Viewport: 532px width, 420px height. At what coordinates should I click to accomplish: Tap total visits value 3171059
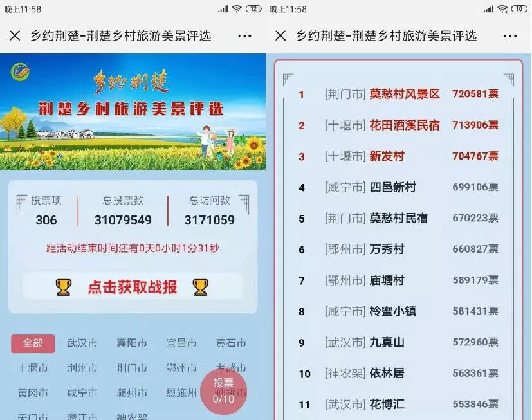(x=210, y=220)
